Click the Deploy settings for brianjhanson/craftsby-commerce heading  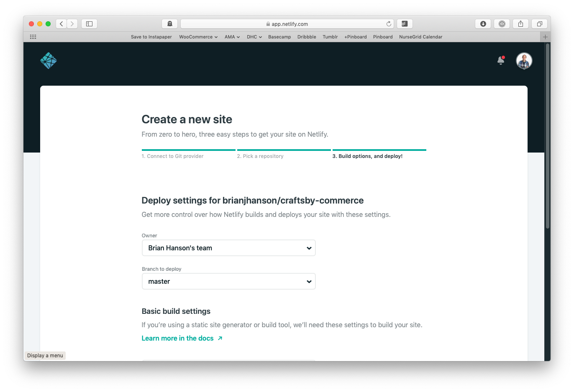point(253,201)
